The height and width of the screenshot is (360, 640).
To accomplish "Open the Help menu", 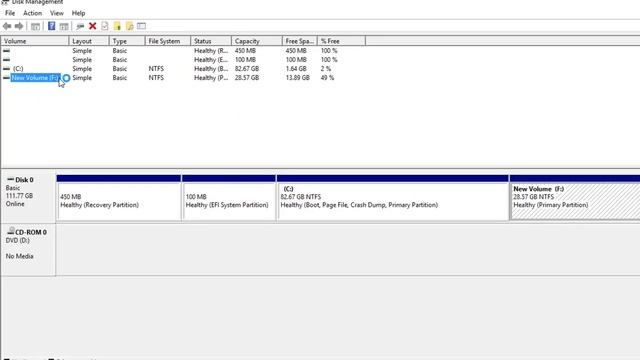I will [x=78, y=13].
